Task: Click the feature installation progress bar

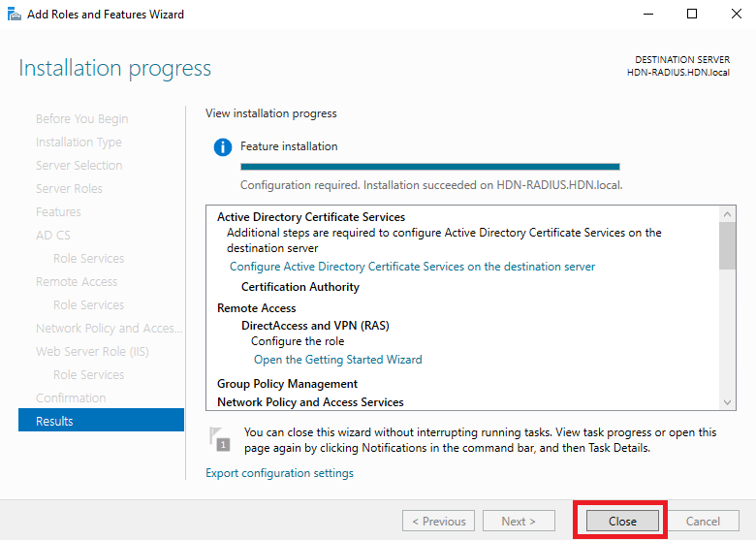Action: (430, 167)
